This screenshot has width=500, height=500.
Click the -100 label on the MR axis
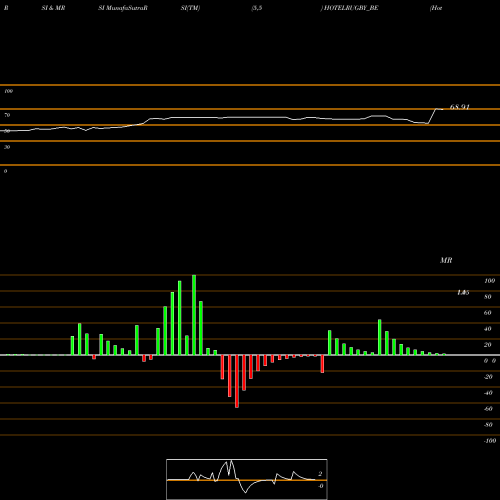pos(490,441)
